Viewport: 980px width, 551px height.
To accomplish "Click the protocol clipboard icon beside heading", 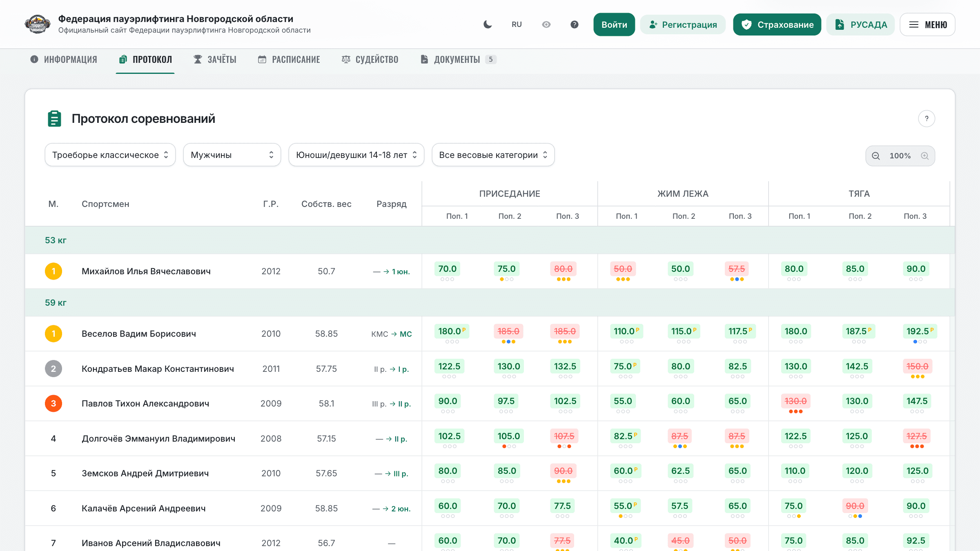I will 54,119.
